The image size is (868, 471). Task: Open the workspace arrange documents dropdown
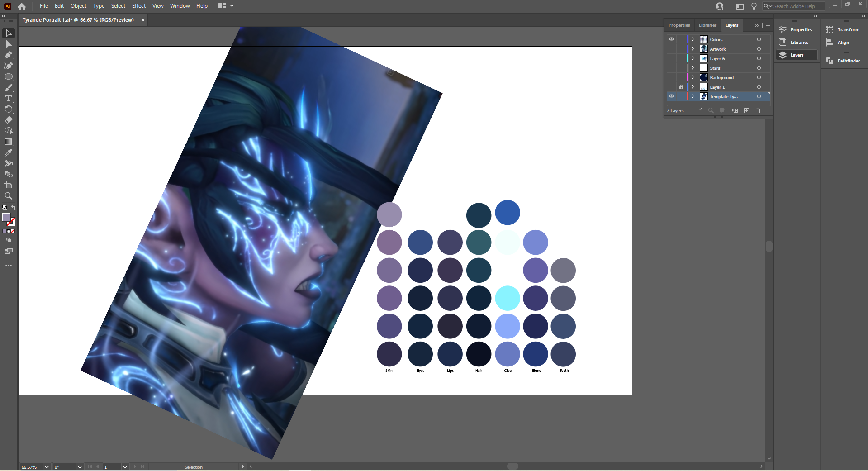226,6
